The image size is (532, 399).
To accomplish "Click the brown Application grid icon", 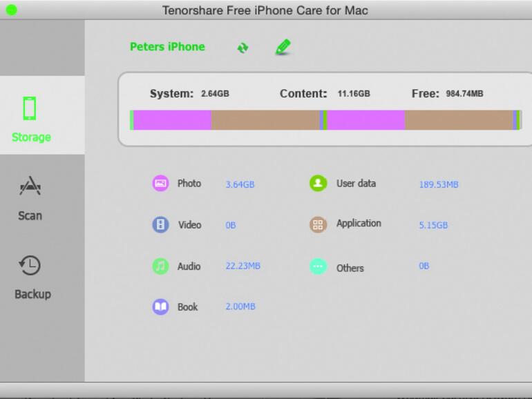I will (318, 224).
